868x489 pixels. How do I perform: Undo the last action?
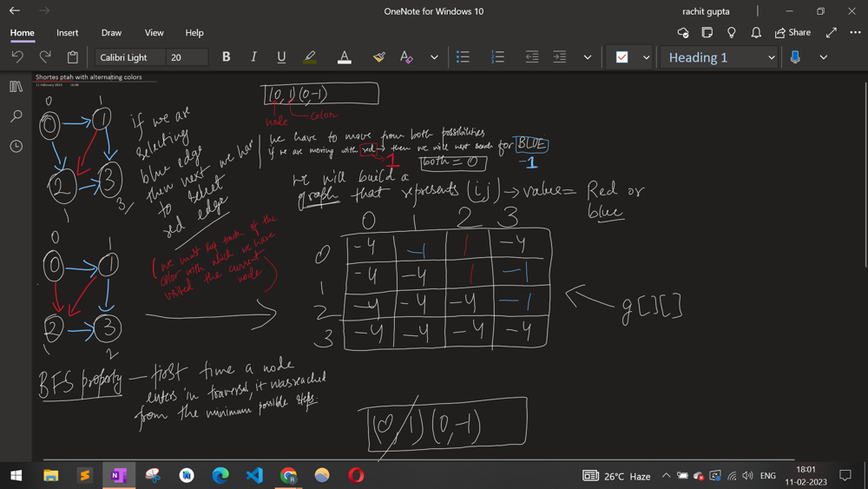(17, 57)
